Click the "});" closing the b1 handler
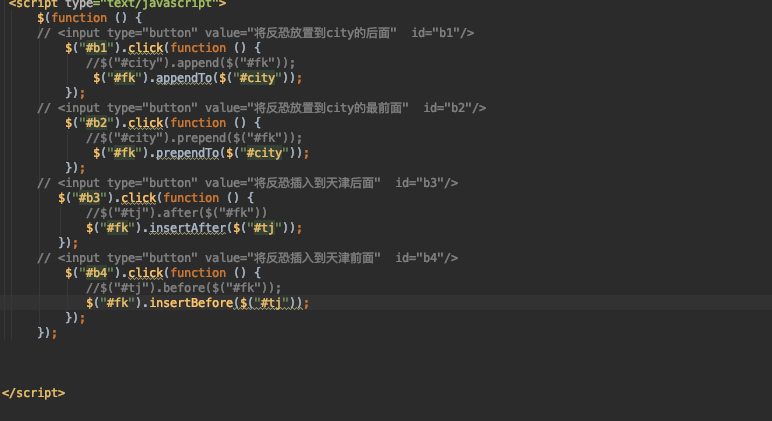772x421 pixels. [75, 93]
